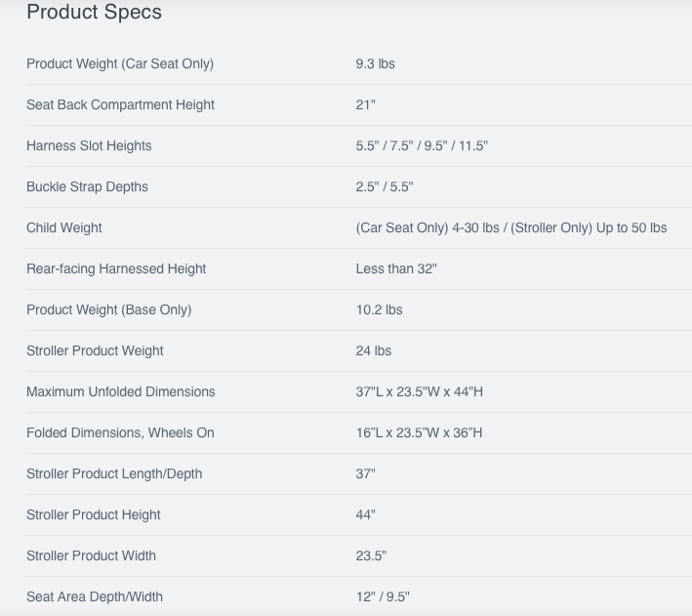This screenshot has width=692, height=616.
Task: Click the Harness Slot Heights label
Action: point(89,145)
